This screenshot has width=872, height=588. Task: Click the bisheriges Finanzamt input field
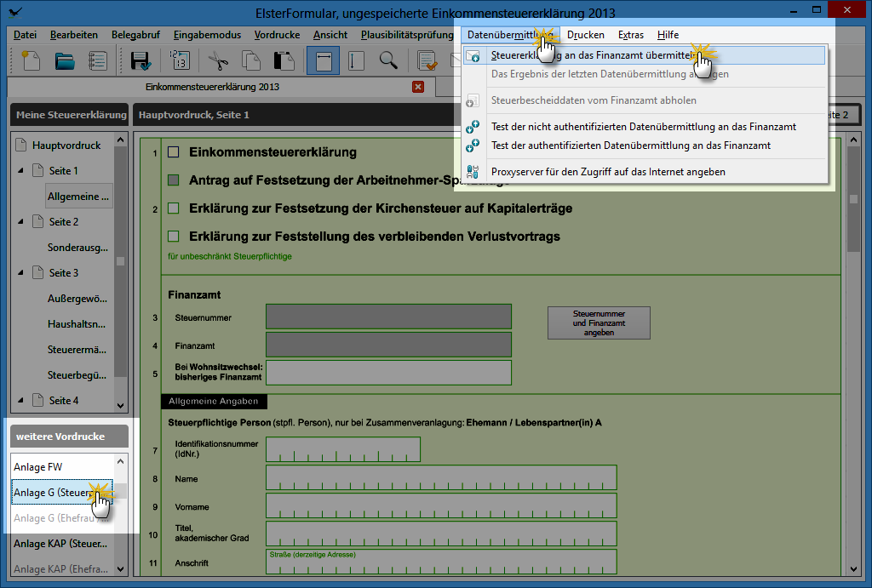coord(388,373)
